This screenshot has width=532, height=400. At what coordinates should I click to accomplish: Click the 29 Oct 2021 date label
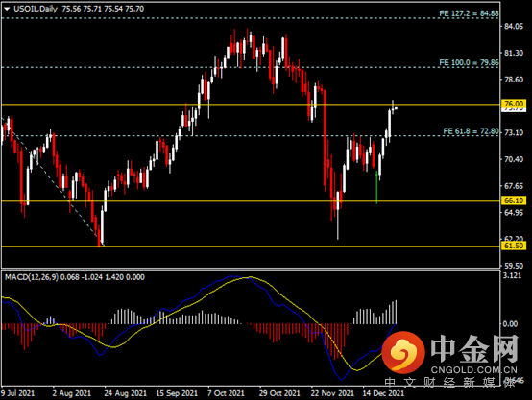click(x=279, y=393)
